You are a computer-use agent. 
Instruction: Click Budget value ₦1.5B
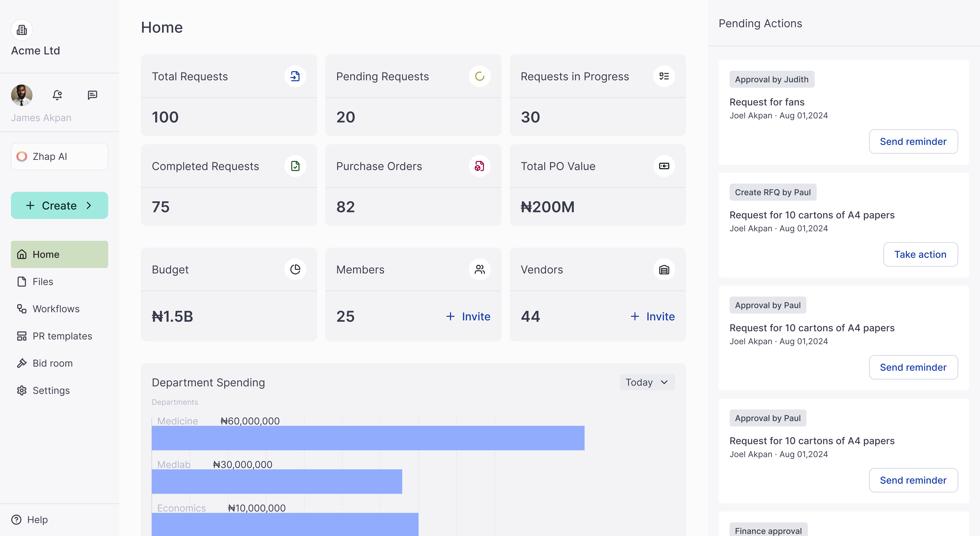tap(172, 316)
